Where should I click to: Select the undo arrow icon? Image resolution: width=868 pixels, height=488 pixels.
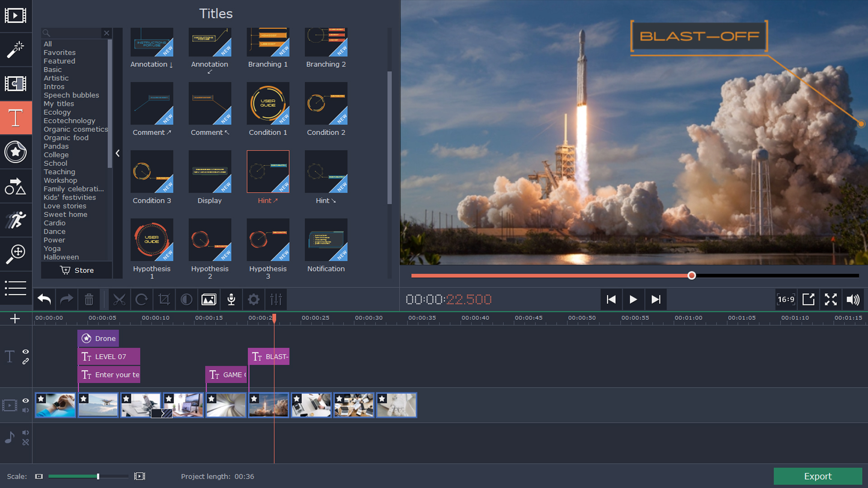(45, 299)
